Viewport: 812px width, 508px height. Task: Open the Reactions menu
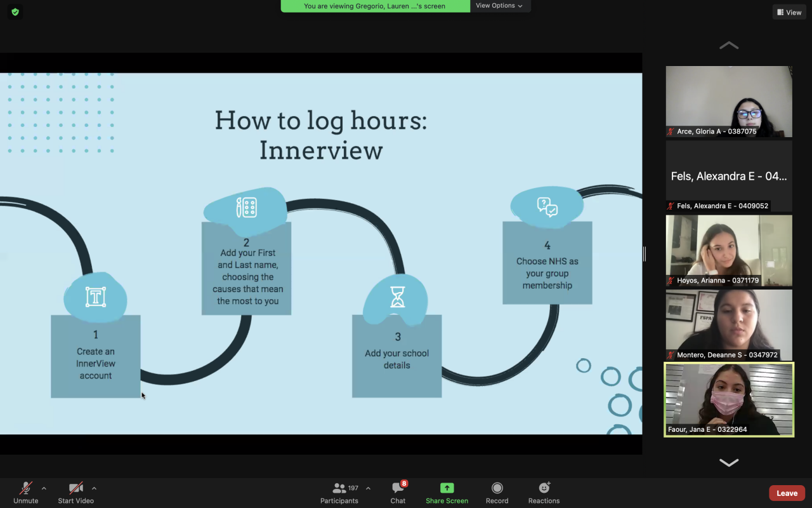point(544,493)
